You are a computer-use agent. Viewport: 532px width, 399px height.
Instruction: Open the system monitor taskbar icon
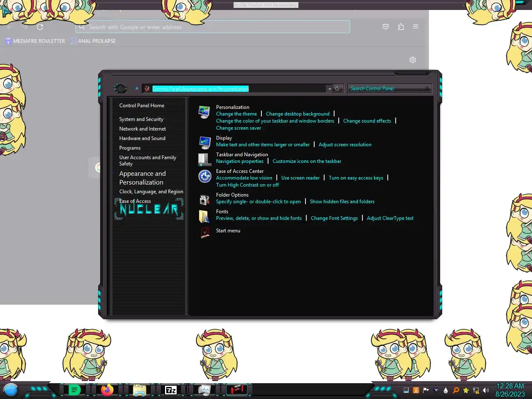(x=204, y=390)
